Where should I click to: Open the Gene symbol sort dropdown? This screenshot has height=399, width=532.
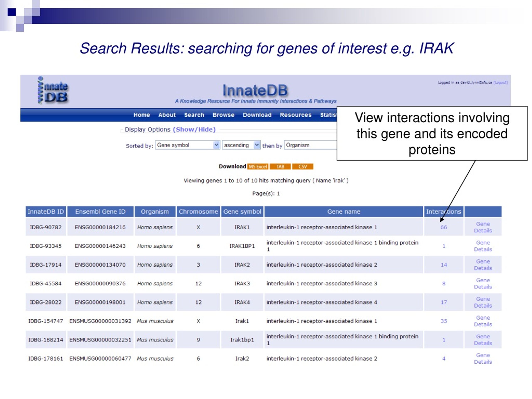click(188, 145)
